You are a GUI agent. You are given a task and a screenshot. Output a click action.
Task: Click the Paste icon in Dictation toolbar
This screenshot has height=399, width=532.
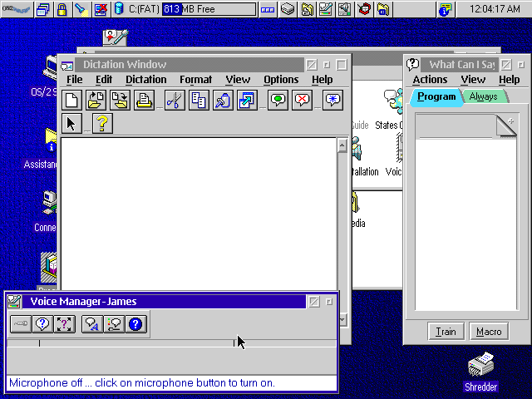click(x=223, y=101)
